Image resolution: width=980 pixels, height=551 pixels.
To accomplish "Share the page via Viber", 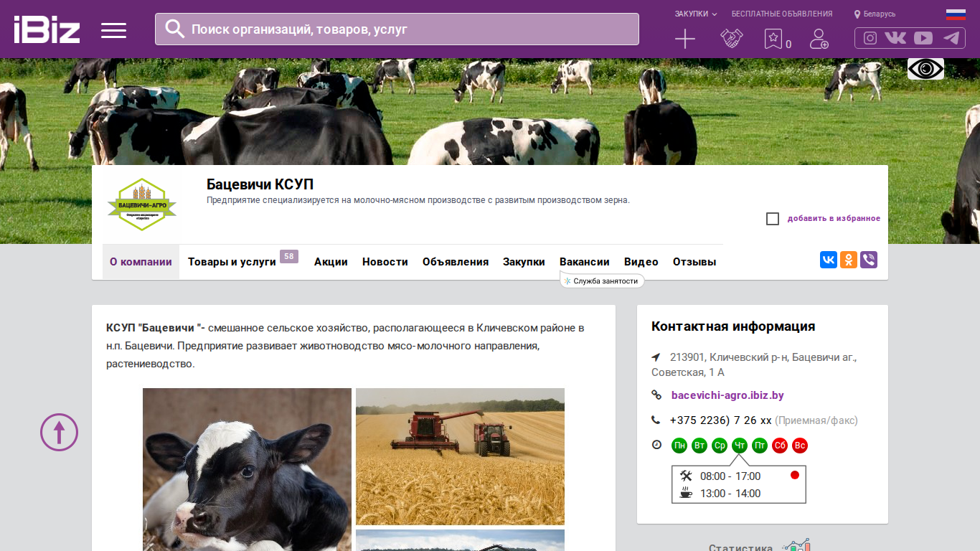I will 869,260.
